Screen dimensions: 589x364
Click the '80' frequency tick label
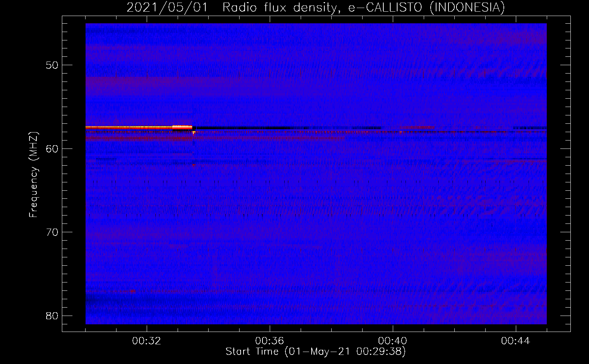52,315
